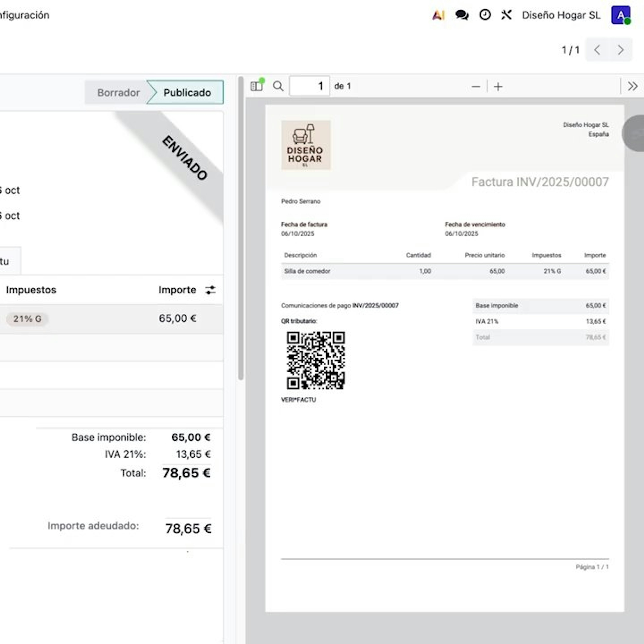Click the QR tributario code in invoice
The width and height of the screenshot is (644, 644).
point(316,360)
